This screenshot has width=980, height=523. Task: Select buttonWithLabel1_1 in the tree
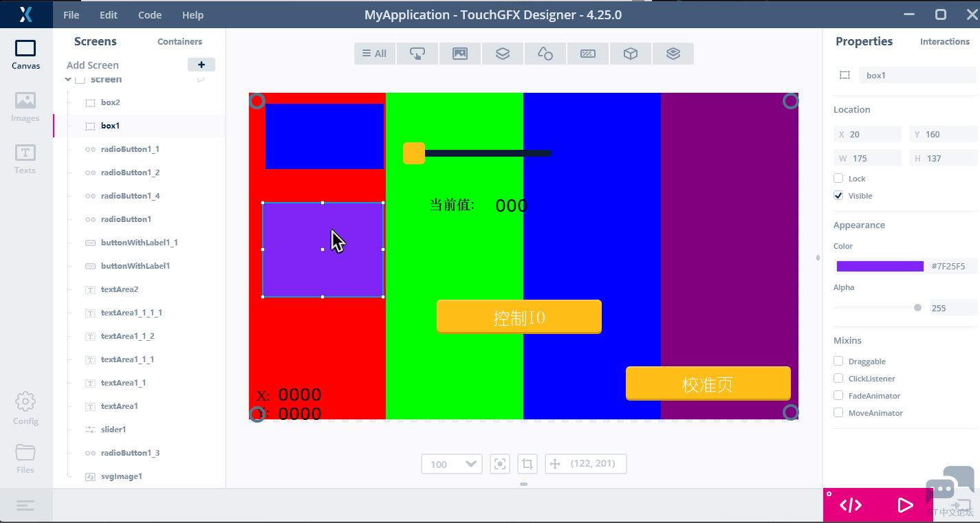139,243
